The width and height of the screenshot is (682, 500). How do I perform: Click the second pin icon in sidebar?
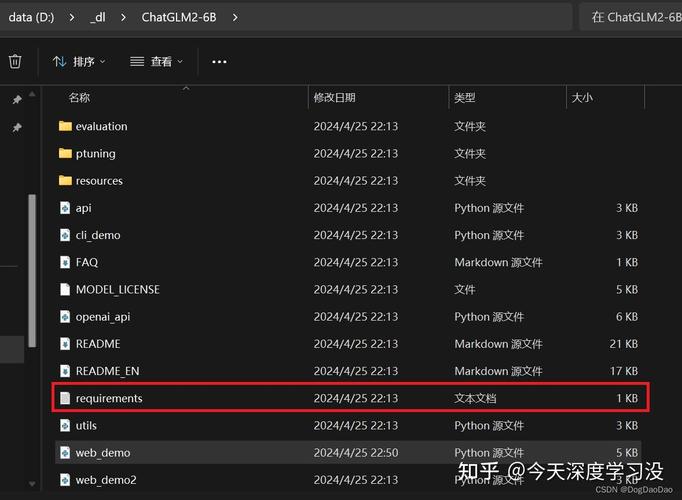point(17,127)
